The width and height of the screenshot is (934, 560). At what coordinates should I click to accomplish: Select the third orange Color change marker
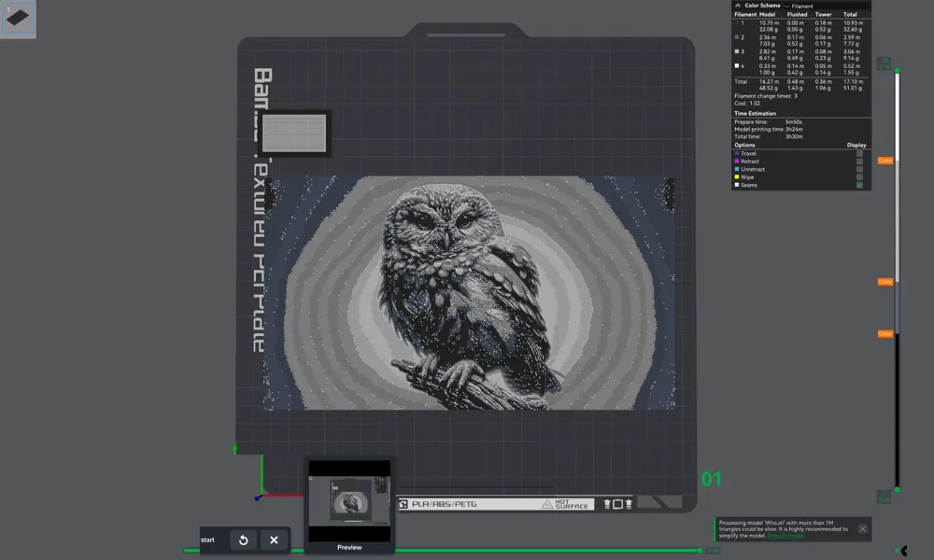(x=885, y=334)
